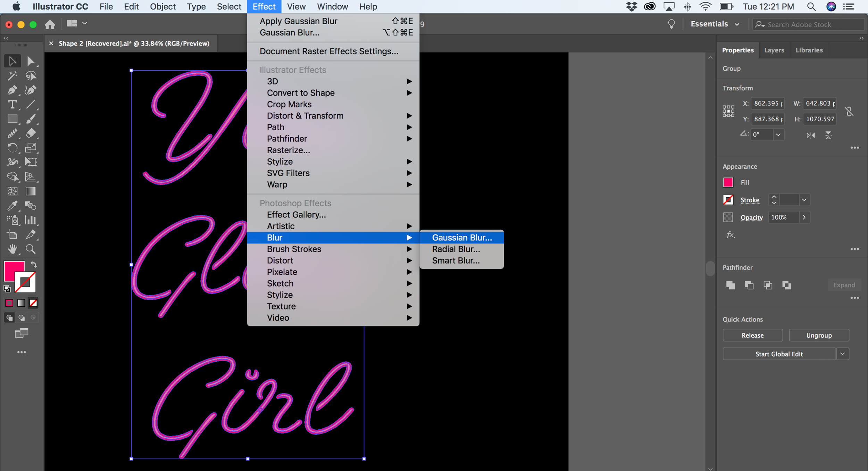Image resolution: width=868 pixels, height=471 pixels.
Task: Select the Pen tool
Action: point(12,90)
